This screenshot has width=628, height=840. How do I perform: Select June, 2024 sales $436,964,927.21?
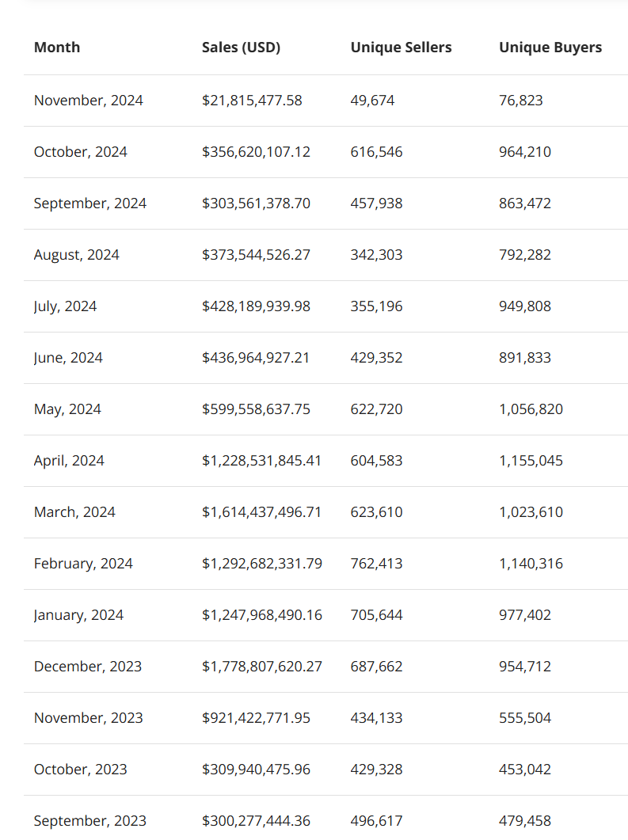point(256,357)
